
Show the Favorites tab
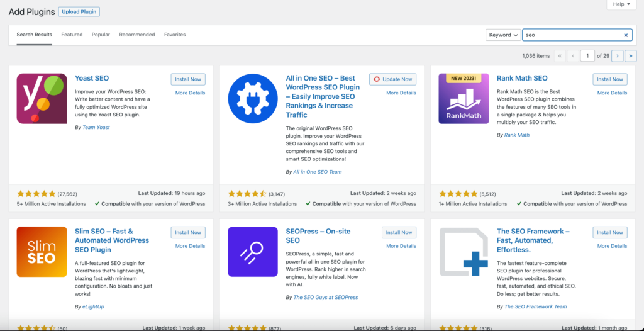[x=175, y=35]
